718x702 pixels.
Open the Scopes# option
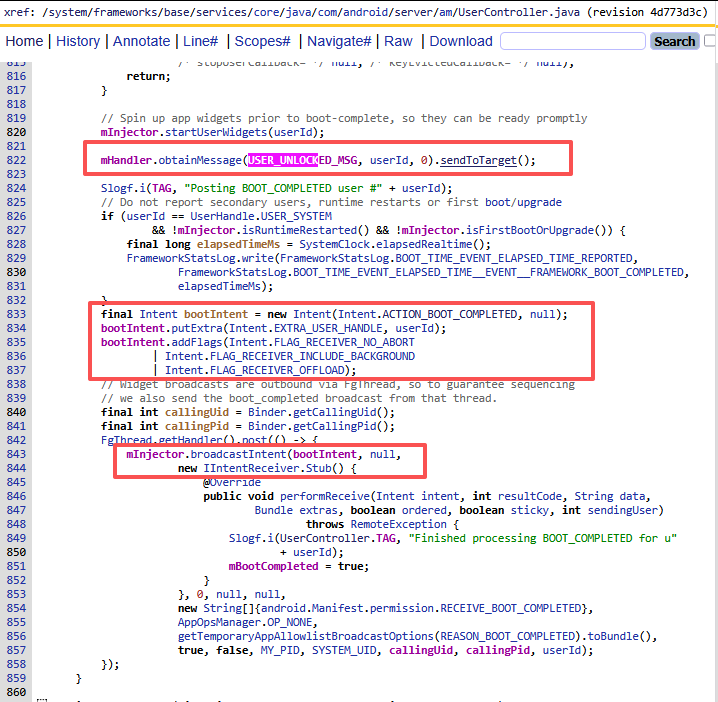click(x=262, y=41)
